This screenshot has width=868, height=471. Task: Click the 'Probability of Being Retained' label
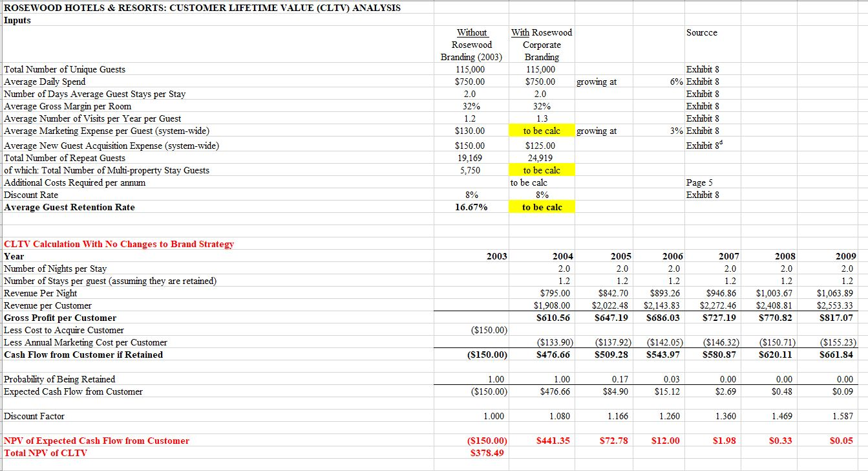(x=59, y=379)
